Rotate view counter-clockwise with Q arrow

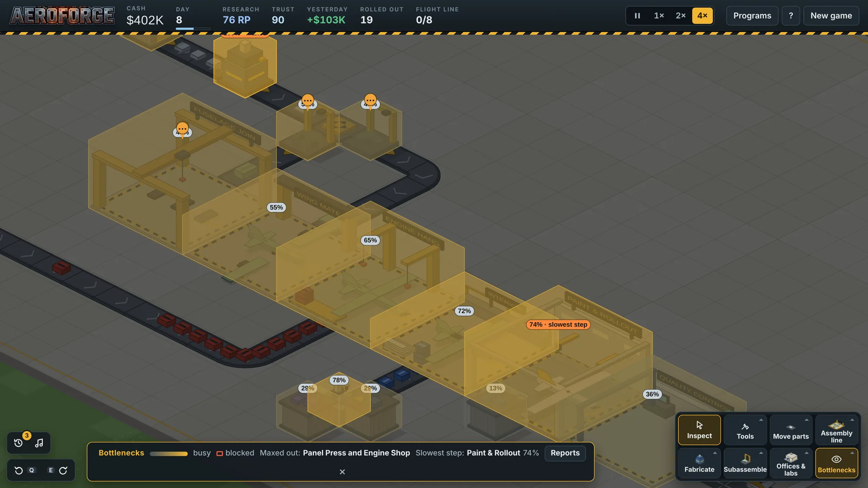coord(19,471)
